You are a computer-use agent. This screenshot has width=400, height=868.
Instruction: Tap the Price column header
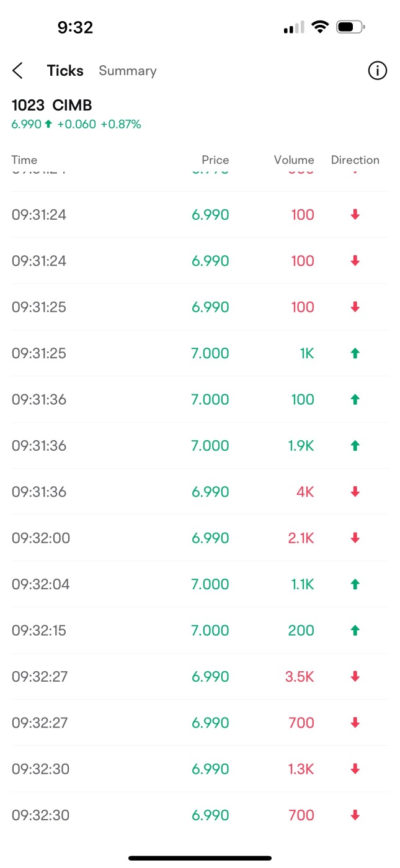(215, 160)
